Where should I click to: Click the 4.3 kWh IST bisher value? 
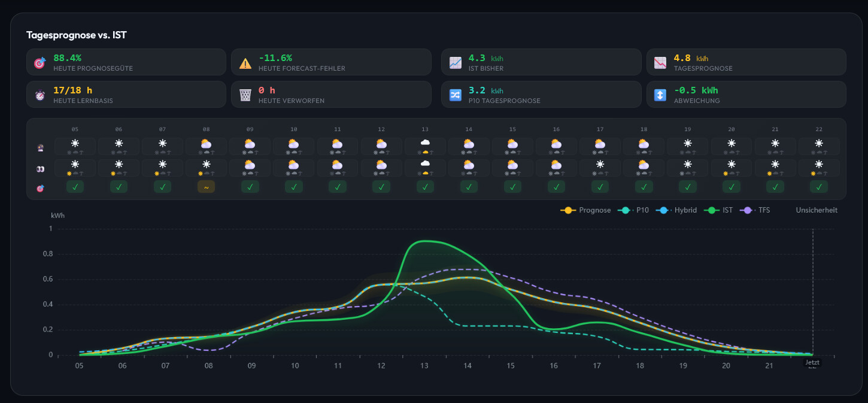(486, 58)
